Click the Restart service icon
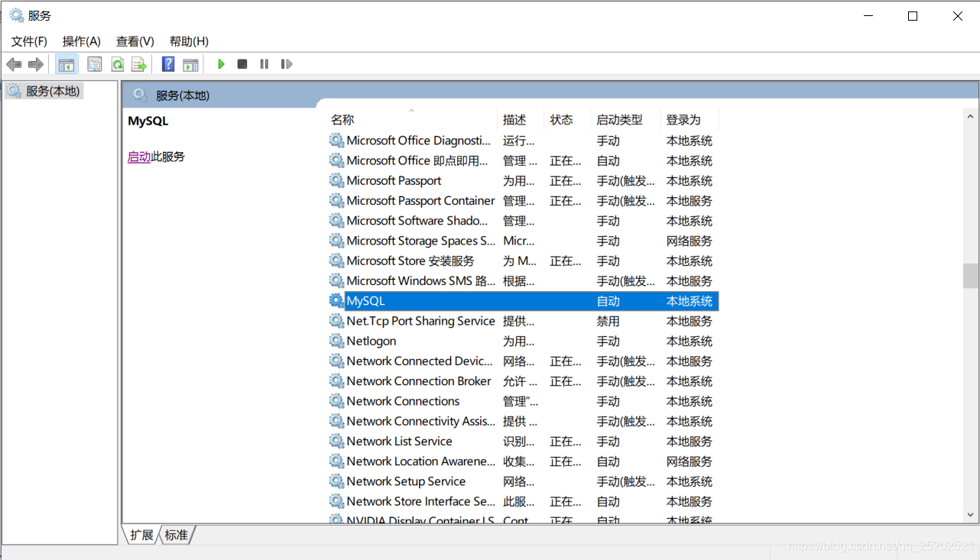 287,64
